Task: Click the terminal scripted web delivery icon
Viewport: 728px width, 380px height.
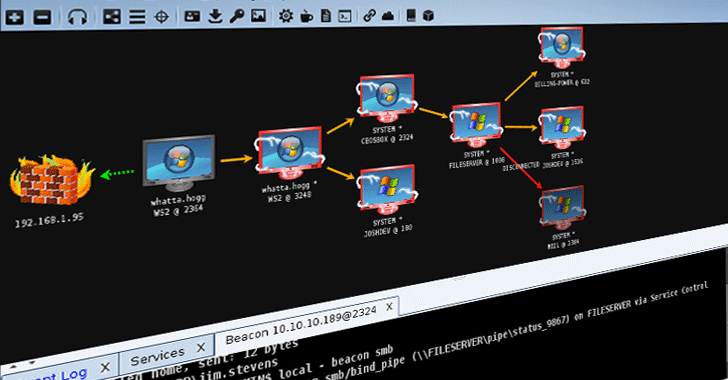Action: (345, 16)
